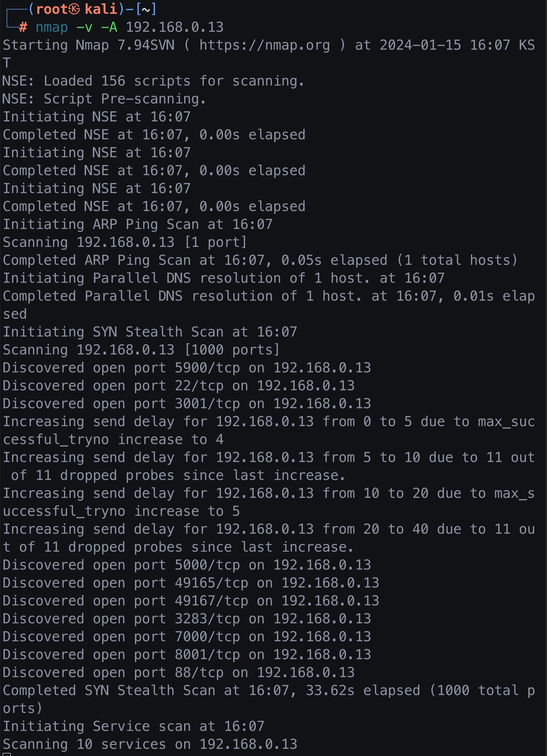The width and height of the screenshot is (547, 756).
Task: Click the 3001/tcp discovered port text
Action: pos(207,404)
